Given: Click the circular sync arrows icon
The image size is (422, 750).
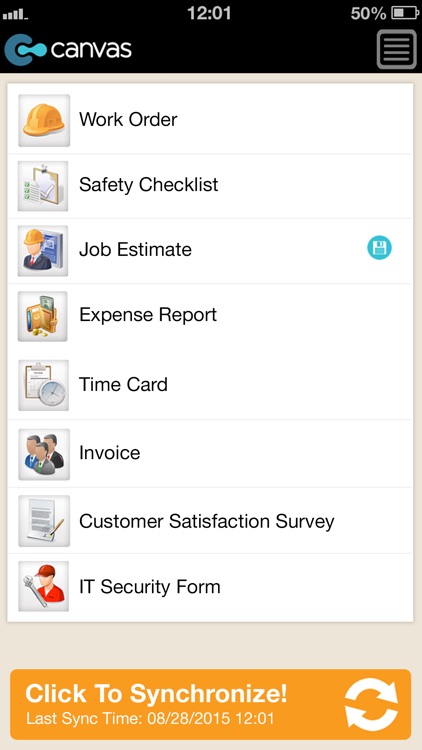Looking at the screenshot, I should point(372,705).
